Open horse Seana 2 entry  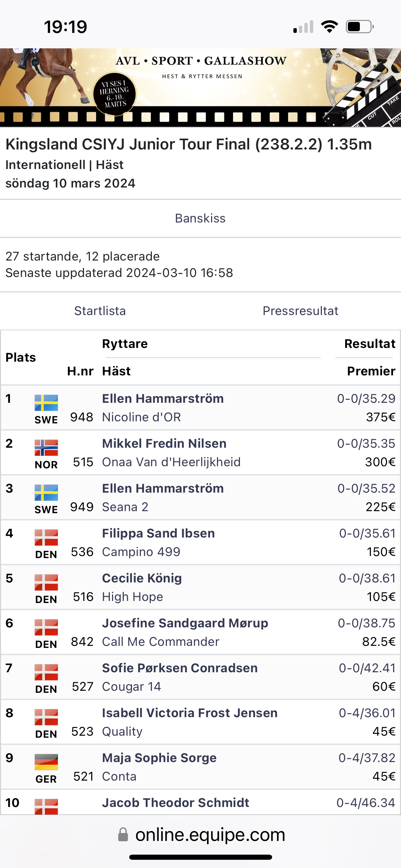click(125, 507)
